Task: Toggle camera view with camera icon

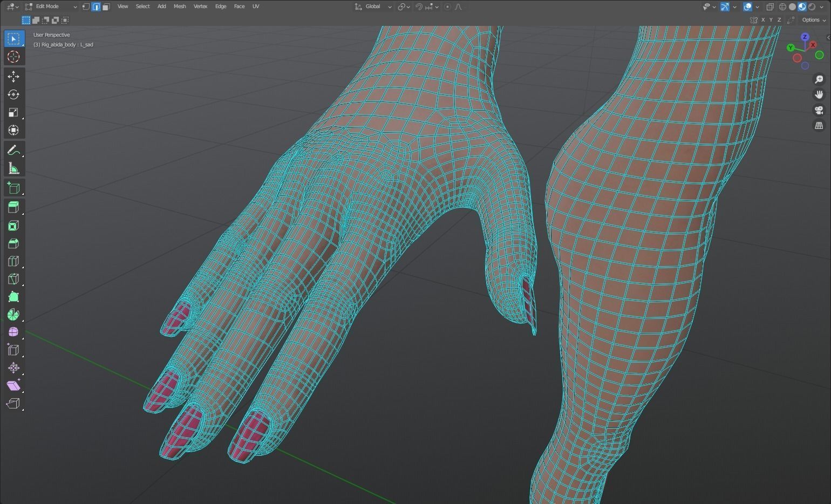Action: (x=819, y=110)
